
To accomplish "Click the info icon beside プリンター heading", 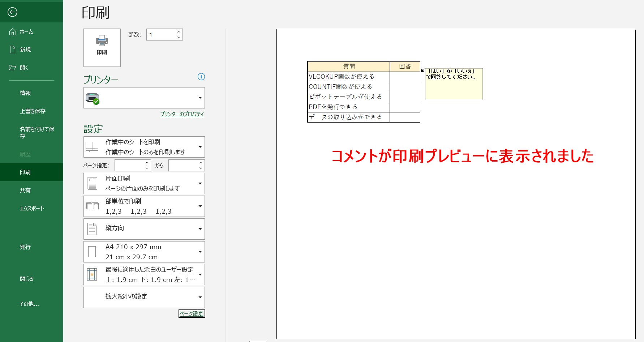I will tap(201, 77).
